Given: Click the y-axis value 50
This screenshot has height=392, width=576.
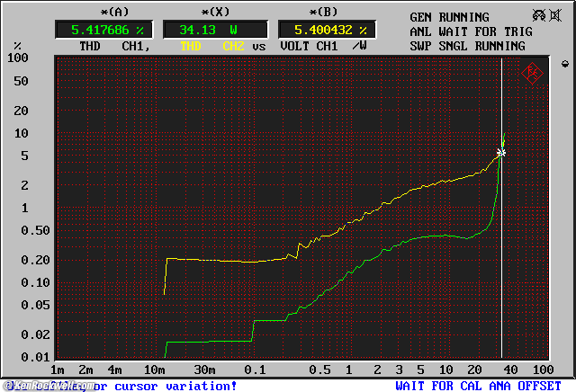Looking at the screenshot, I should tap(21, 81).
